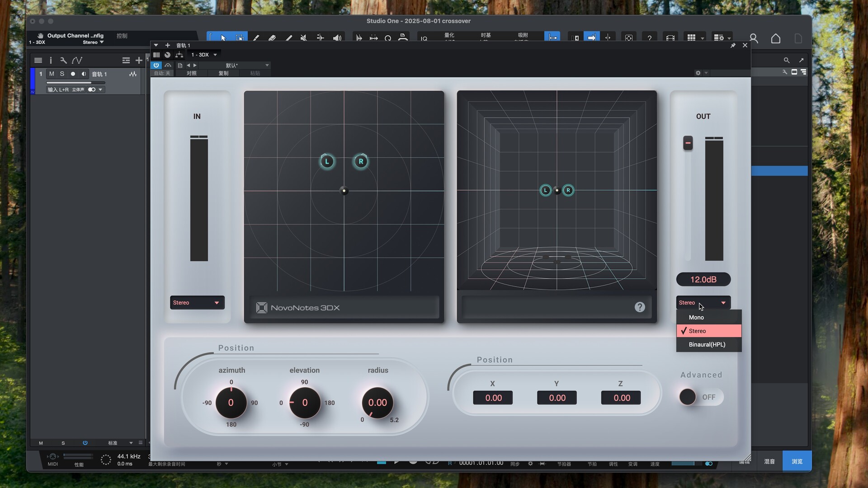
Task: Open track list wrench options icon
Action: point(63,60)
